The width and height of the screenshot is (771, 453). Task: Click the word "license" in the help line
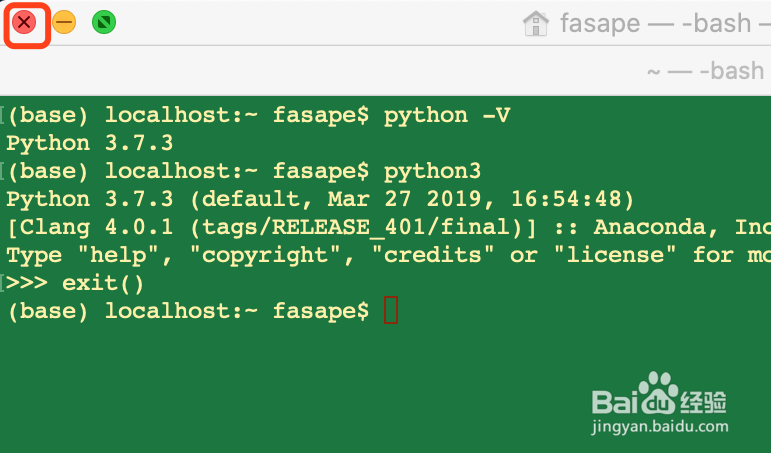tap(615, 255)
